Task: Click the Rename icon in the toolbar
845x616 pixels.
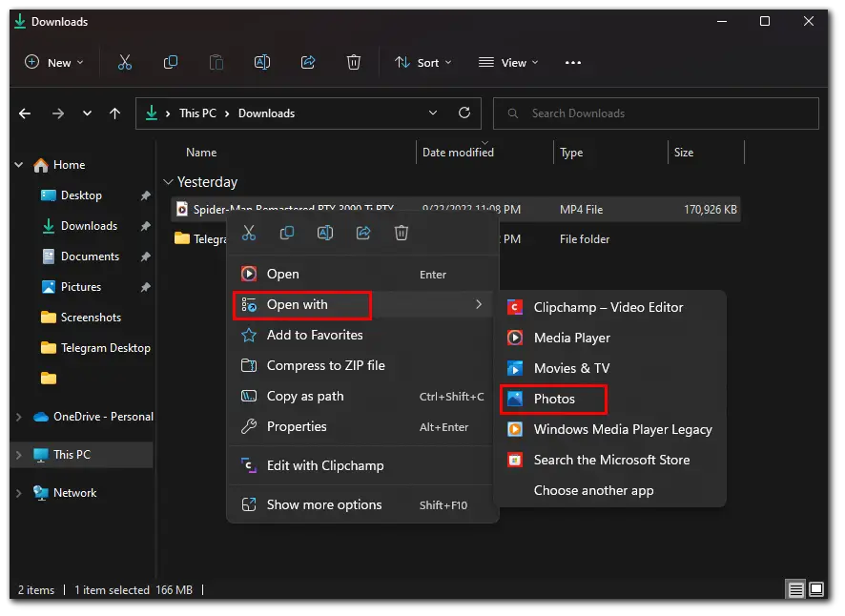Action: (262, 63)
